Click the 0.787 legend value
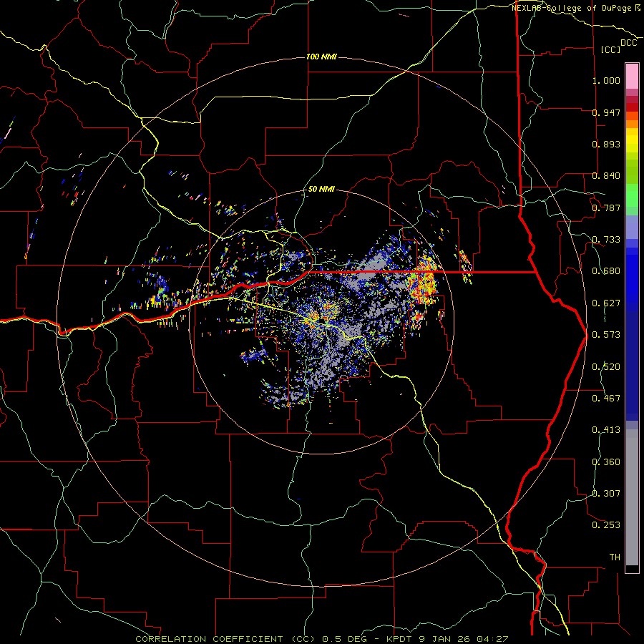Viewport: 644px width, 644px height. [606, 208]
